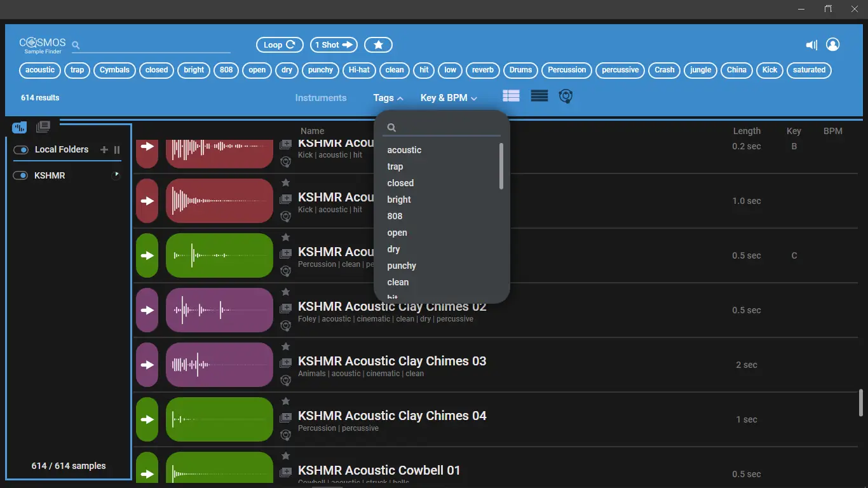Switch to the large list view icon
868x488 pixels.
(x=511, y=96)
